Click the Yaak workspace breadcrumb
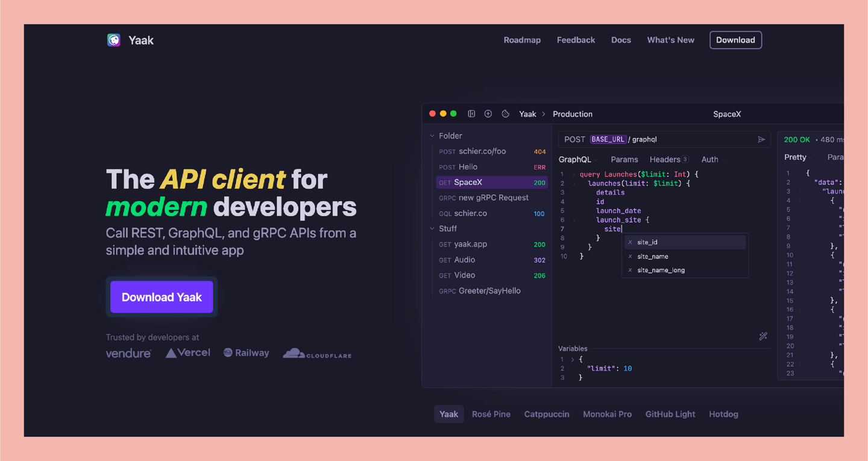 point(527,114)
